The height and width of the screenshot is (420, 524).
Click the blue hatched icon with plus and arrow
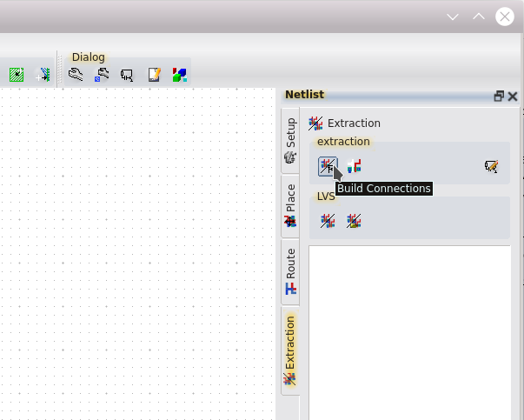[x=43, y=75]
